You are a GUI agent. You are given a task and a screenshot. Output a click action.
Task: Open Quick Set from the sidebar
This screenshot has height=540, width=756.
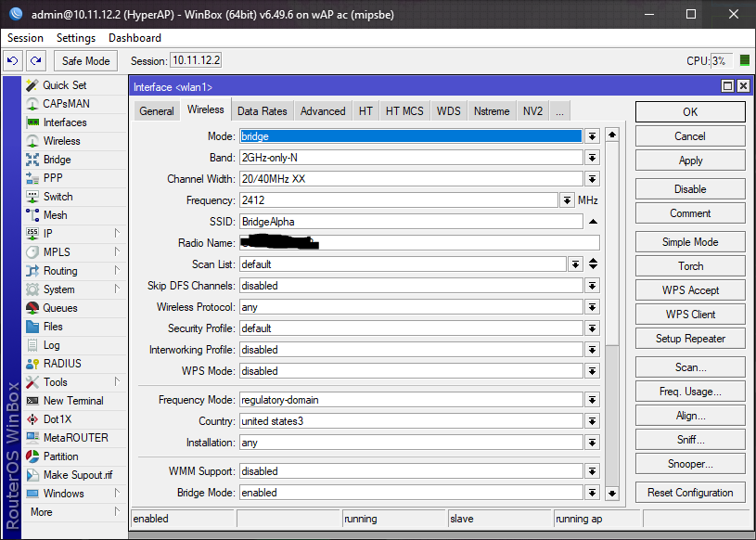coord(64,85)
